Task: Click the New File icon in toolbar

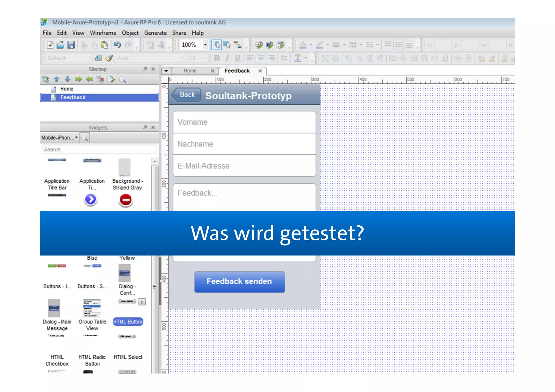Action: pyautogui.click(x=50, y=45)
